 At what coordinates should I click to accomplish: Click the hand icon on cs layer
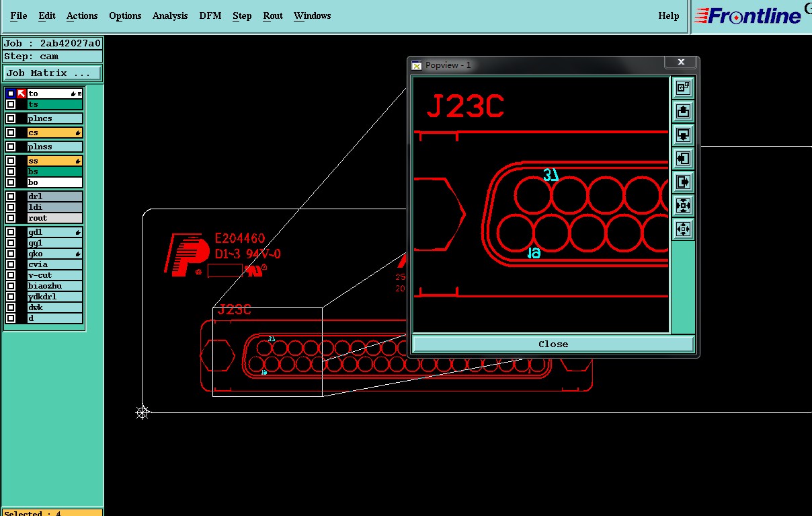[79, 133]
